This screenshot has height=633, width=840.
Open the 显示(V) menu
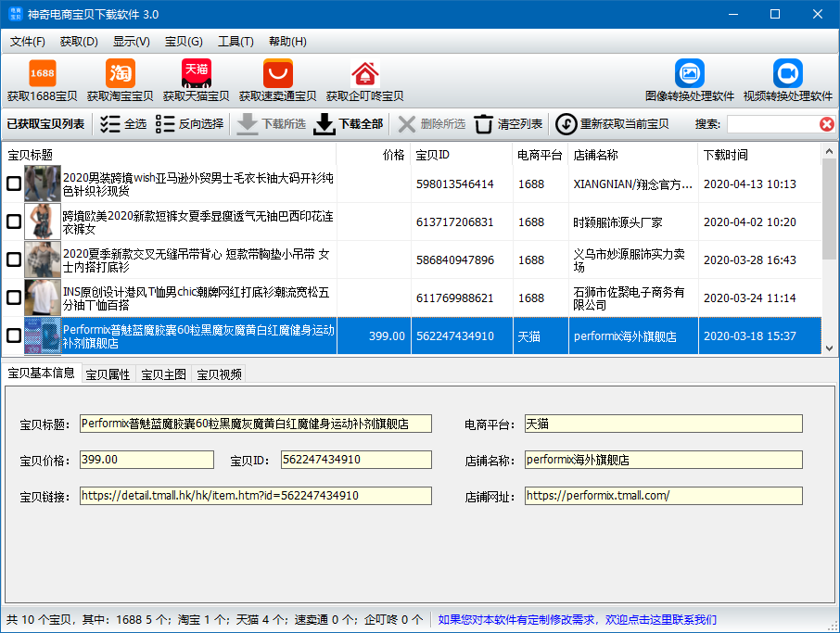tap(132, 41)
